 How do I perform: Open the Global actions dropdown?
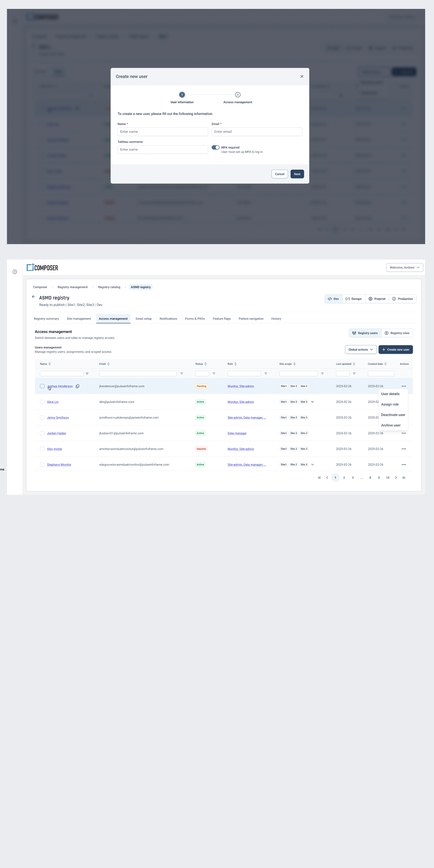[361, 350]
